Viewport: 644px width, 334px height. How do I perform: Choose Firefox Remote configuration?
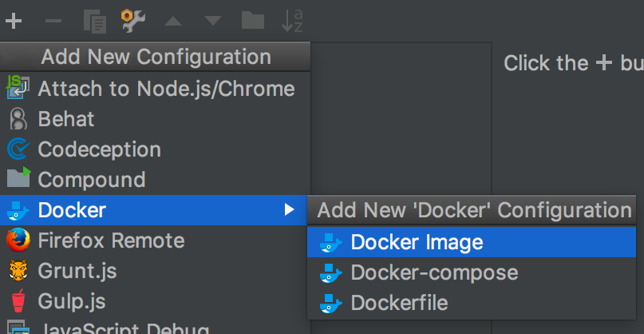[111, 241]
